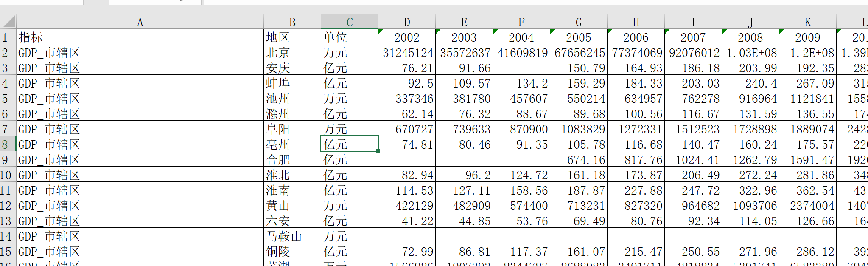Click the 万元 unit cell for 池州
Screen dimensions: 868x266
point(350,98)
